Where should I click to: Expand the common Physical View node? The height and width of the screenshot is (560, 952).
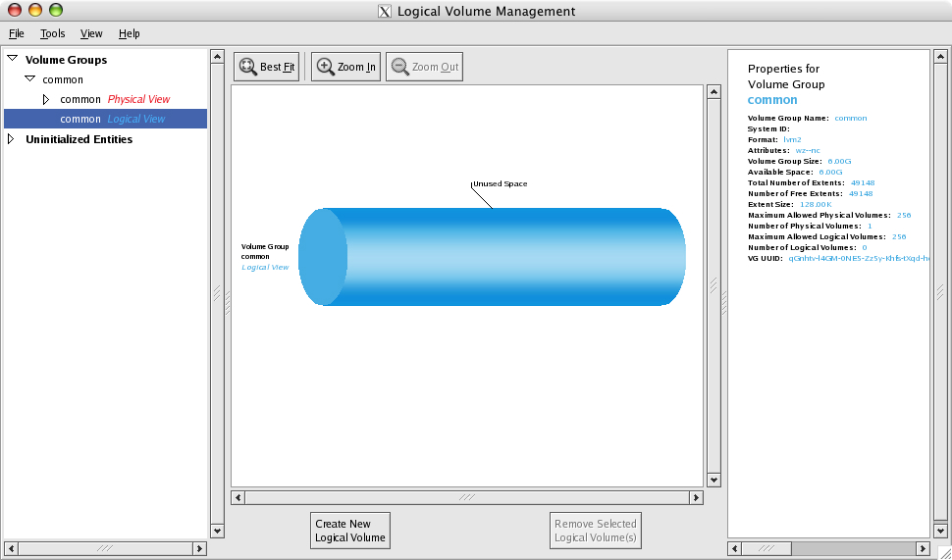pos(46,99)
